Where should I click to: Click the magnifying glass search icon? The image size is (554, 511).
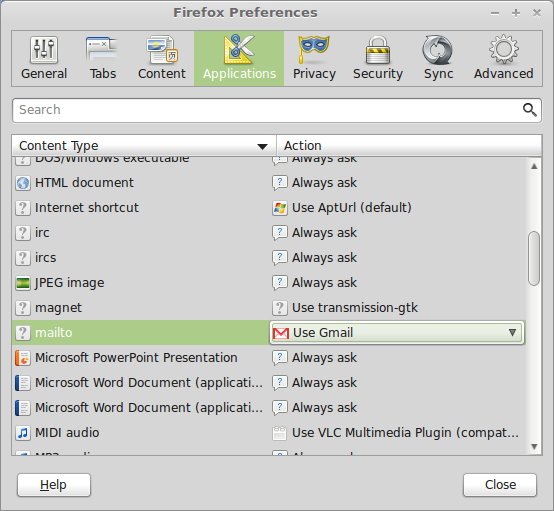pyautogui.click(x=530, y=110)
